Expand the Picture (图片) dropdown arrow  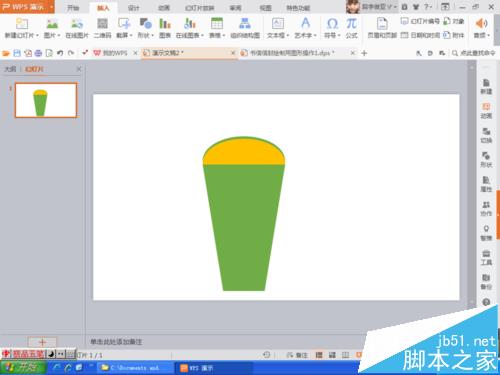(x=59, y=35)
